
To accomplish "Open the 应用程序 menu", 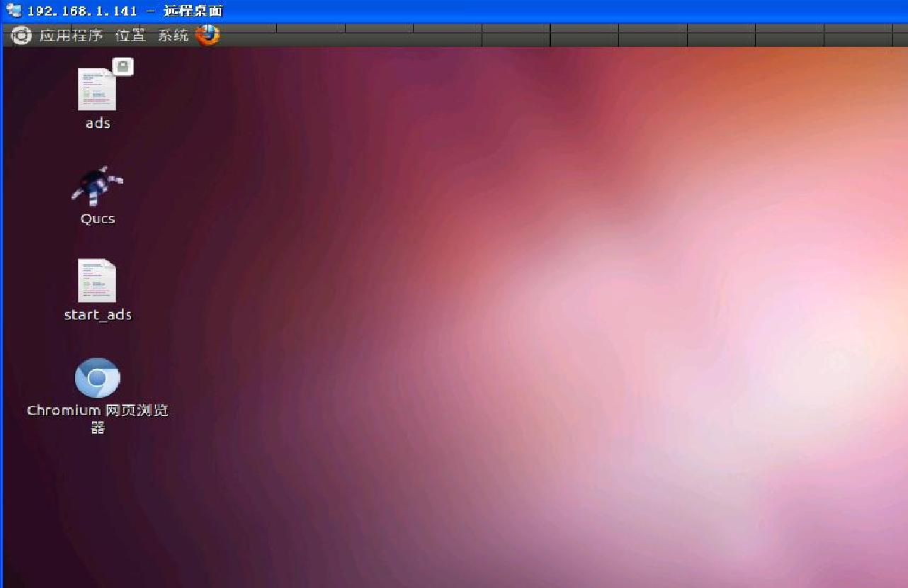I will pos(71,35).
